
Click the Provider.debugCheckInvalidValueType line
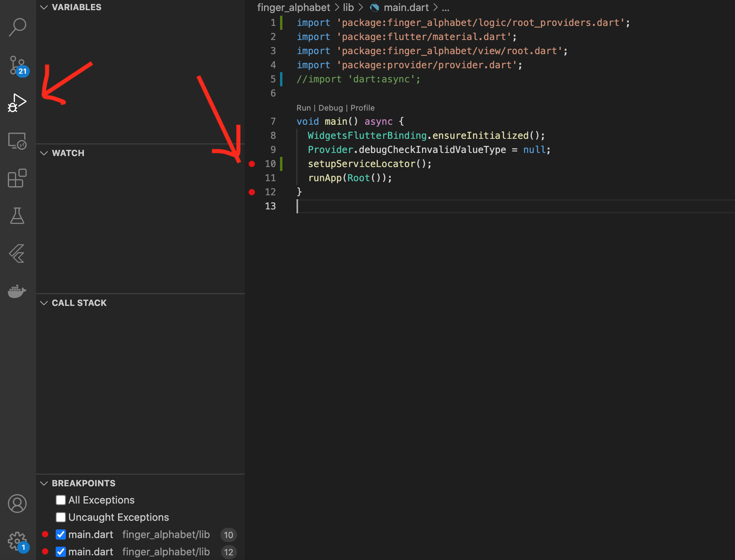(x=429, y=150)
